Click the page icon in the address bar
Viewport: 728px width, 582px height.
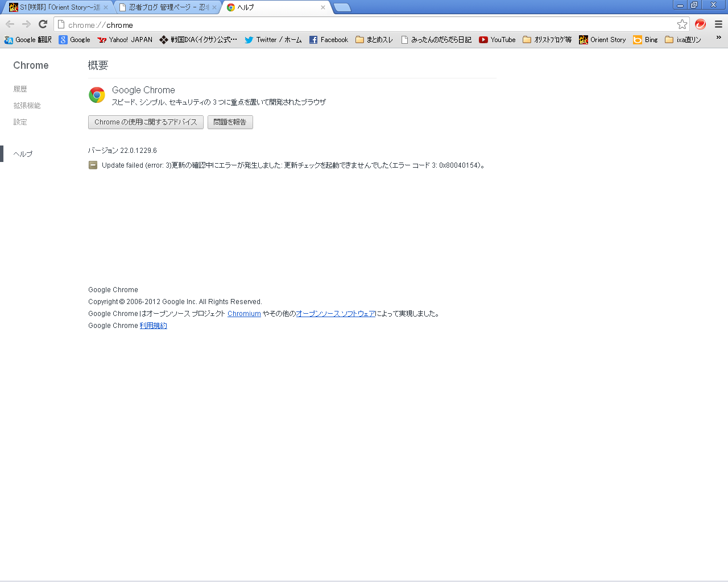(61, 24)
